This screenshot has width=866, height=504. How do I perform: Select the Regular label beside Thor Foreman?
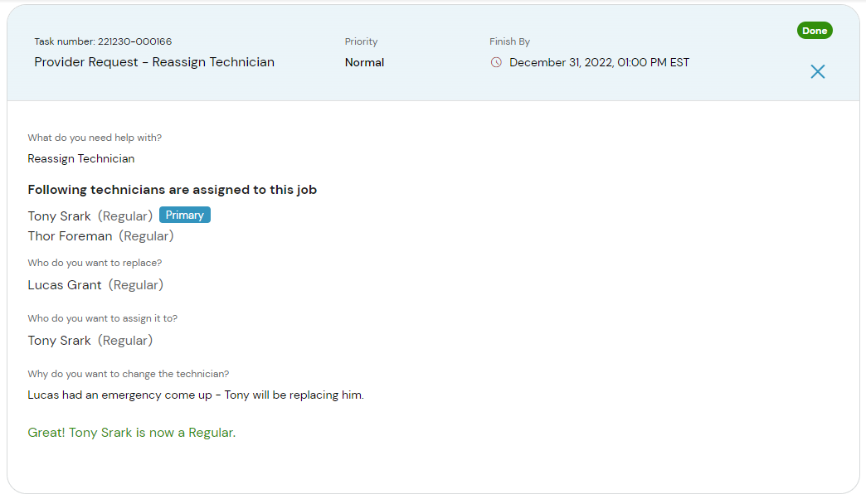[x=146, y=236]
